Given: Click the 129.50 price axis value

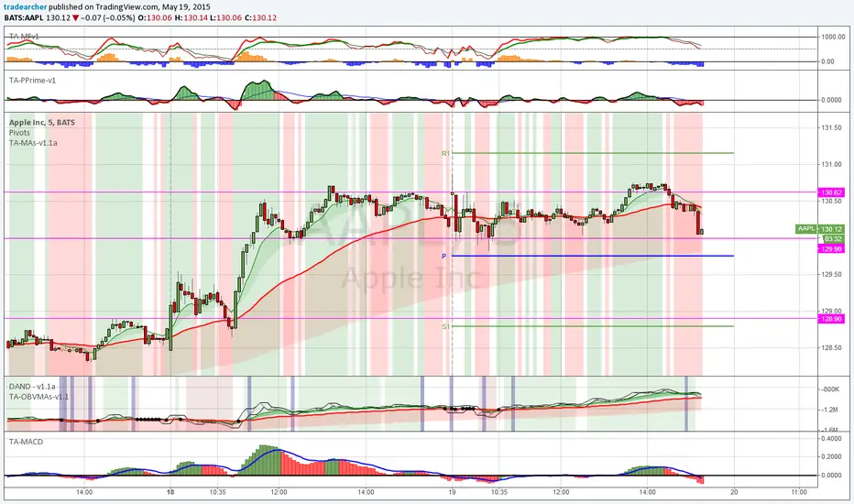Looking at the screenshot, I should point(831,274).
